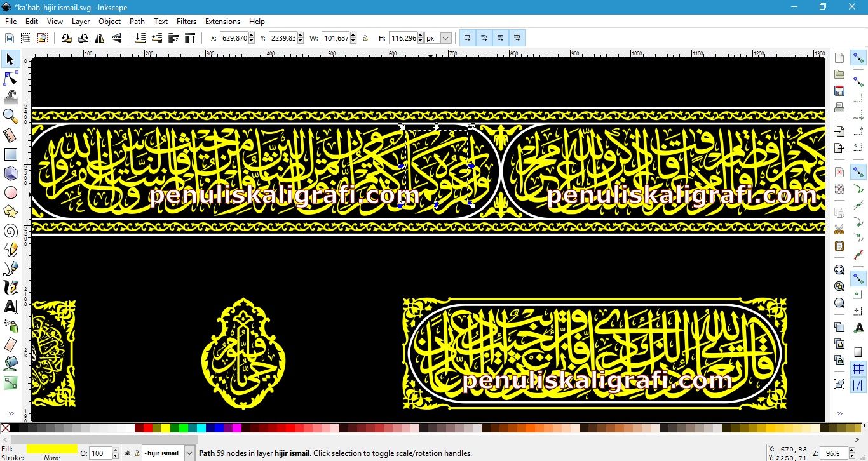Increase the Y position stepper
868x461 pixels.
coord(301,36)
